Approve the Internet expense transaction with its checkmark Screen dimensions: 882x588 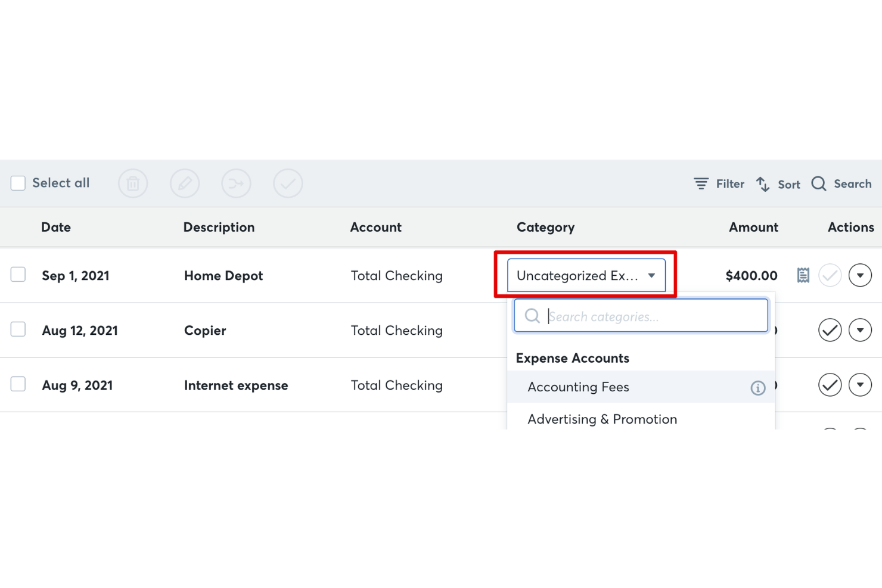pyautogui.click(x=830, y=385)
